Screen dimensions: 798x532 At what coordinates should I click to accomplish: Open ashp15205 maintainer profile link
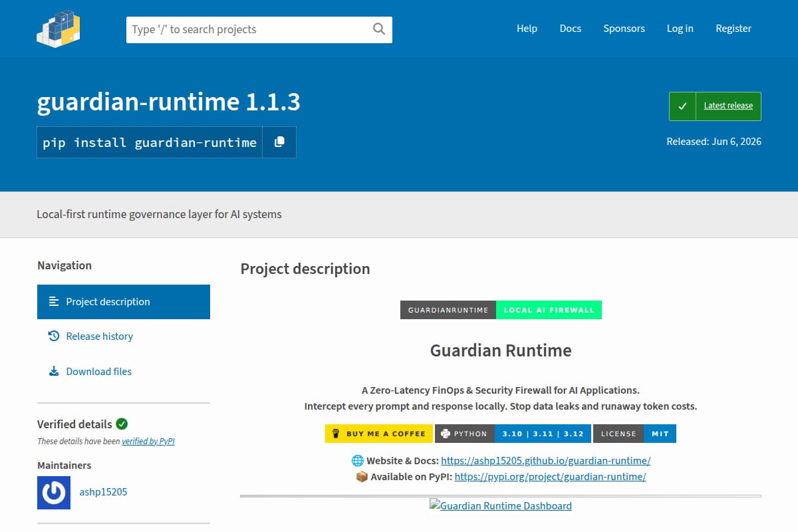[x=103, y=492]
